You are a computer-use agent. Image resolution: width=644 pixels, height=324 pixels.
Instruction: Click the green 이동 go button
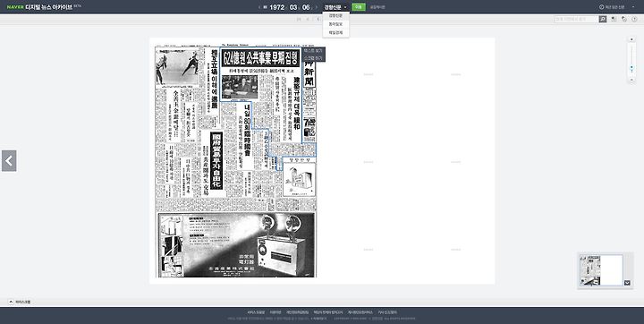359,7
